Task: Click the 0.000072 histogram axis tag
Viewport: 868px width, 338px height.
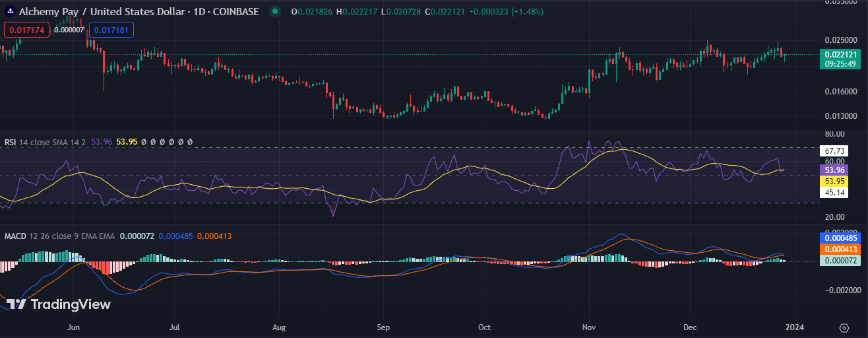Action: point(841,261)
